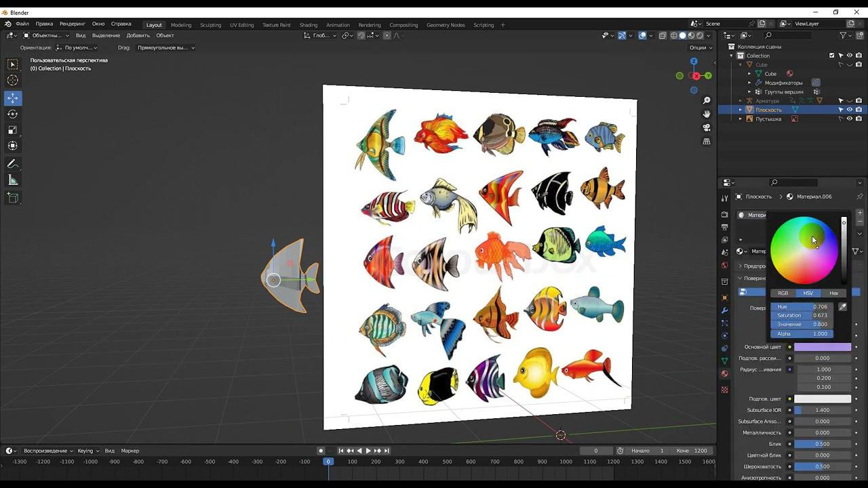Open the Modifiers wrench properties tab

724,310
